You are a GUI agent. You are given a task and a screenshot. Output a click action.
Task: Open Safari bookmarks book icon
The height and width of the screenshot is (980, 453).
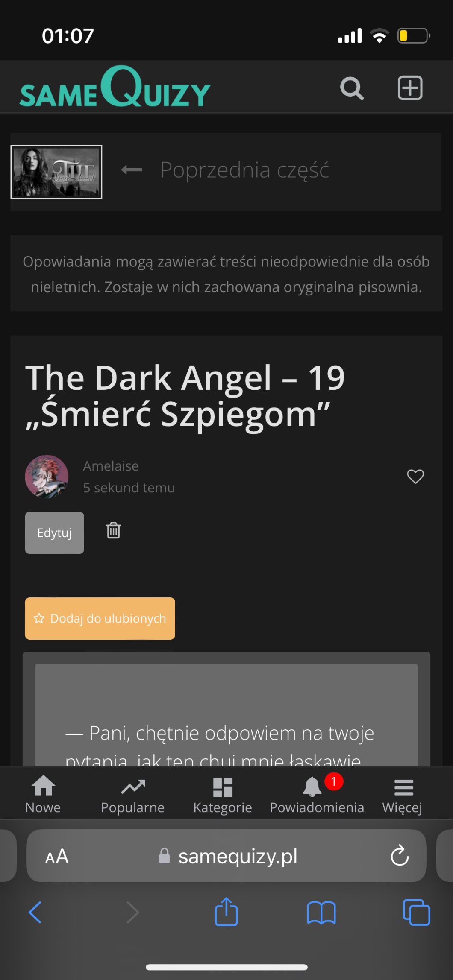pos(321,913)
